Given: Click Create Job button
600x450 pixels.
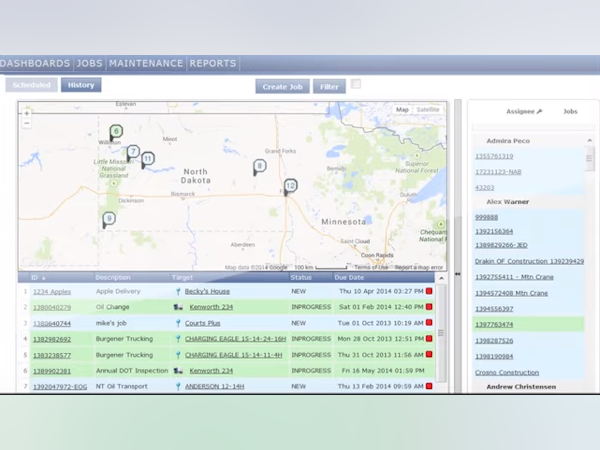Looking at the screenshot, I should click(282, 87).
